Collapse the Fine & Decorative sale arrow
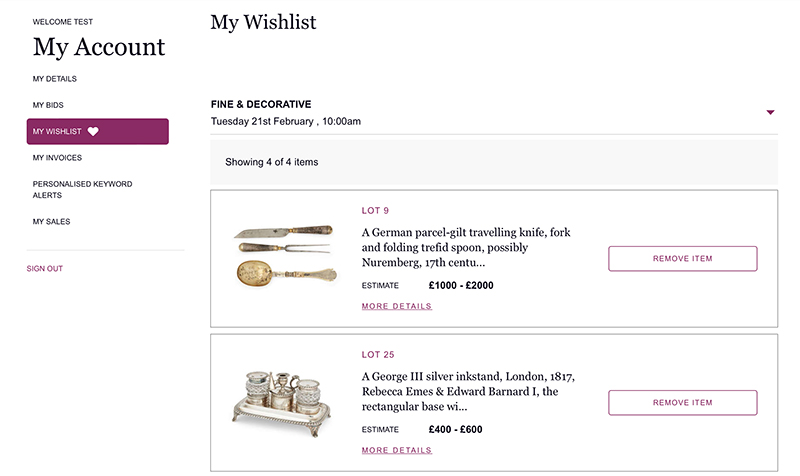Screen dimensions: 800x476 click(x=770, y=112)
